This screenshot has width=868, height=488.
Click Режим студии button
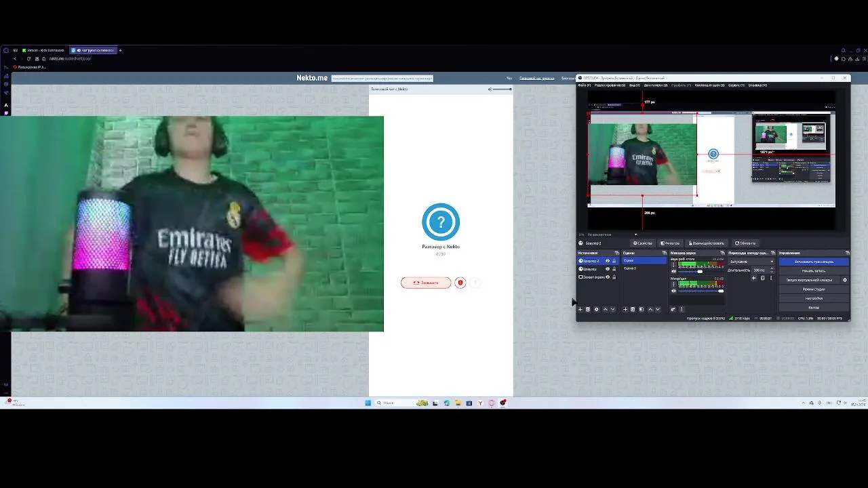pyautogui.click(x=814, y=289)
